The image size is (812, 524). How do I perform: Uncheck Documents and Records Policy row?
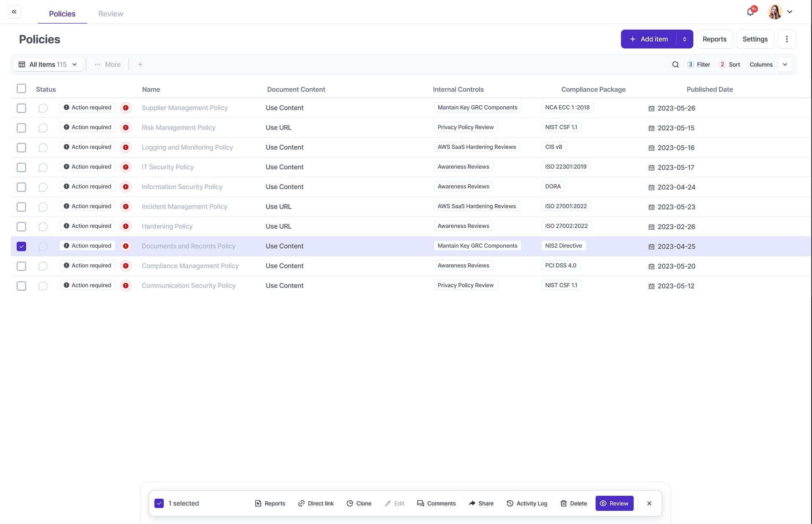21,246
